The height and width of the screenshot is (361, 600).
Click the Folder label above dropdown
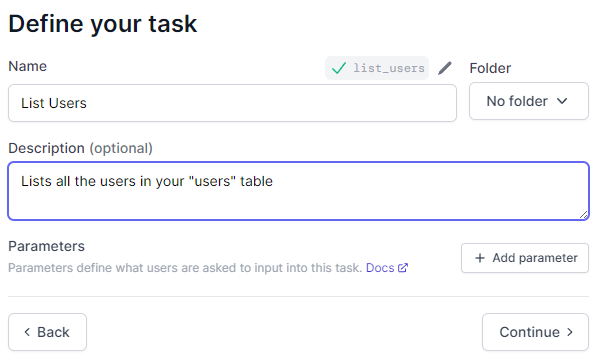(x=490, y=68)
